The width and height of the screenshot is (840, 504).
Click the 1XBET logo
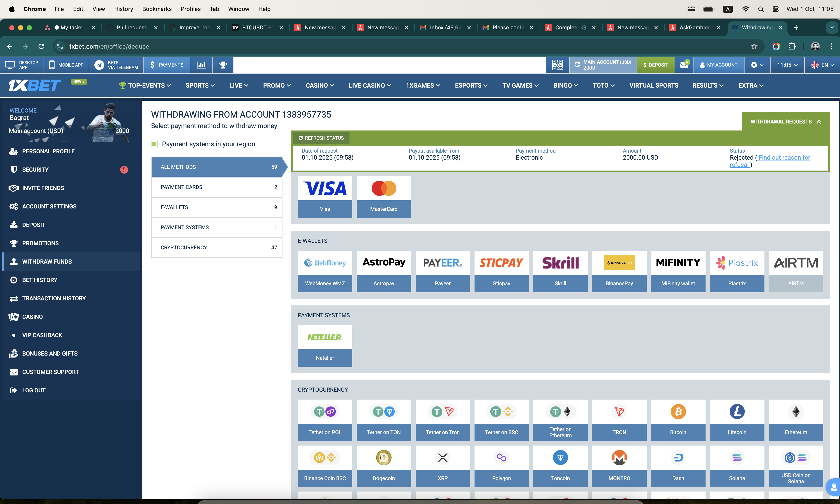[35, 85]
